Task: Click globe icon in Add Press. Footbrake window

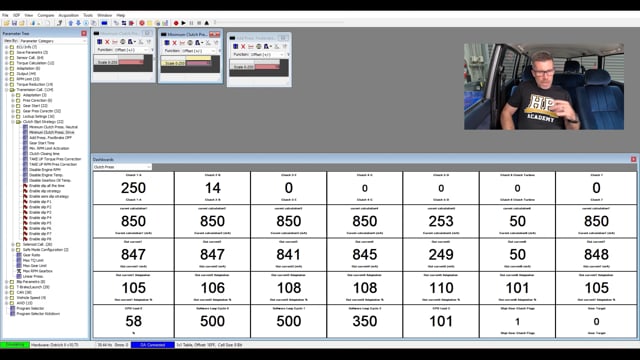Action: pyautogui.click(x=258, y=46)
